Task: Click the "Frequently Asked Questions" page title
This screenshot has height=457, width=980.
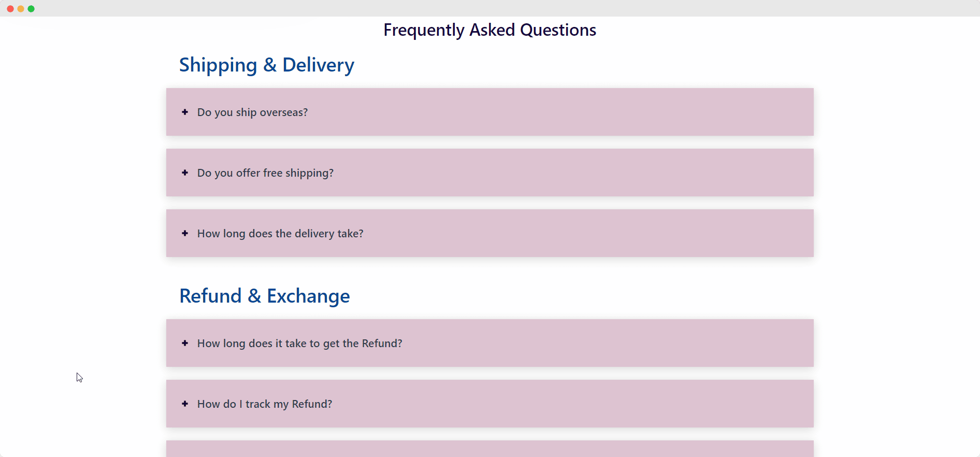Action: [489, 30]
